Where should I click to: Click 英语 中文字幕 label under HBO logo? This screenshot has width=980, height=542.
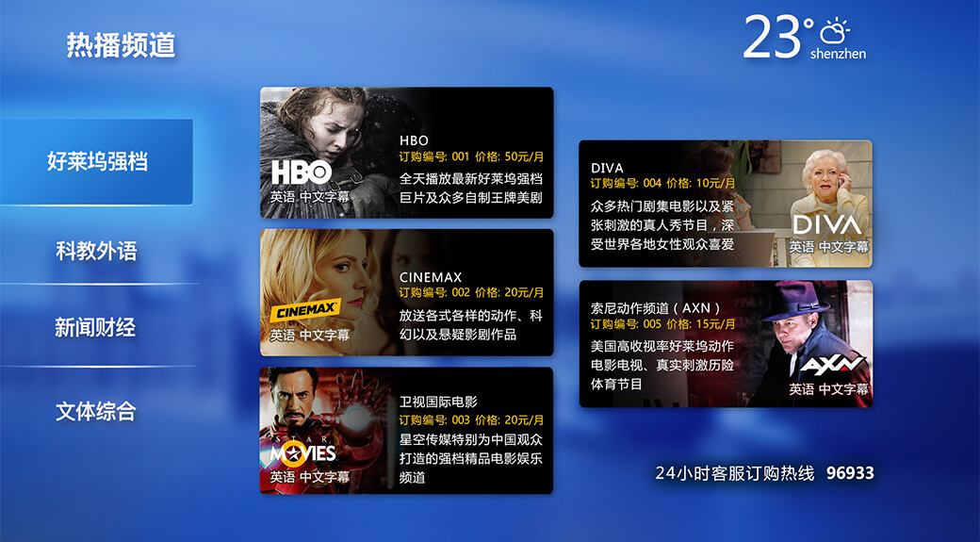pyautogui.click(x=309, y=198)
